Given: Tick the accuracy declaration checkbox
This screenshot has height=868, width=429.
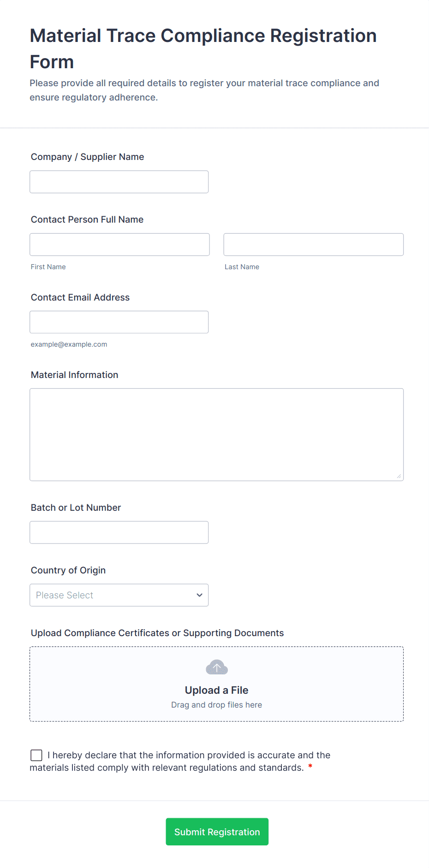Looking at the screenshot, I should 36,755.
